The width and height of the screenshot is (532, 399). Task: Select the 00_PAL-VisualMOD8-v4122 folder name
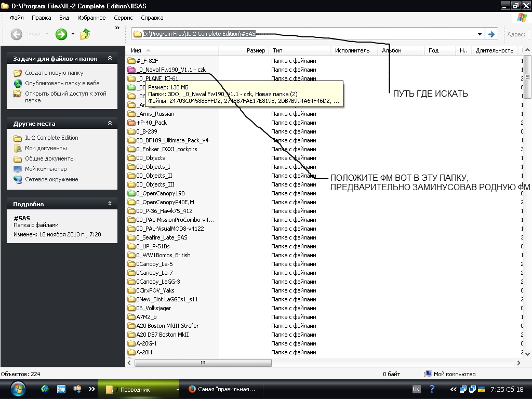(170, 229)
